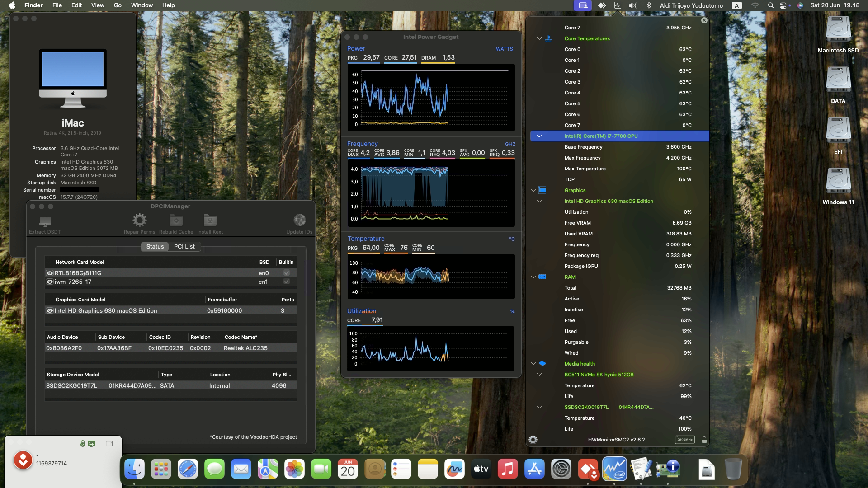This screenshot has width=868, height=488.
Task: Toggle Builtin checkbox for iwm-7265-17
Action: 286,282
